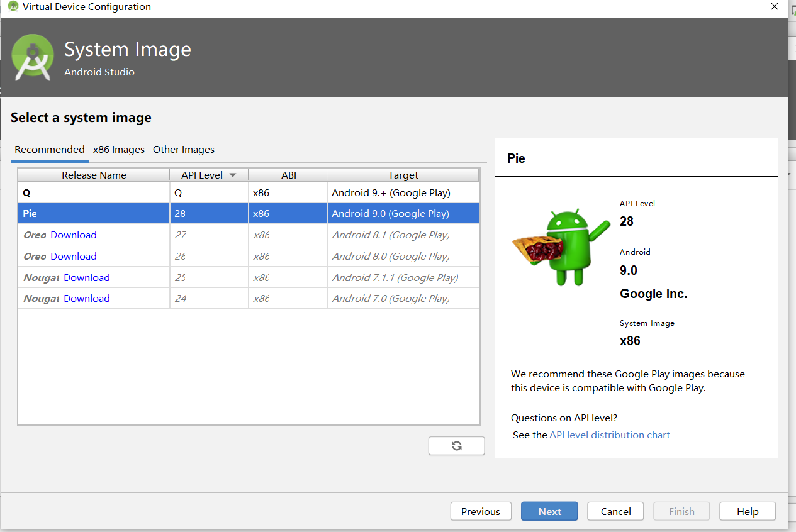The image size is (796, 532).
Task: Click the window title bar Android icon
Action: 13,7
